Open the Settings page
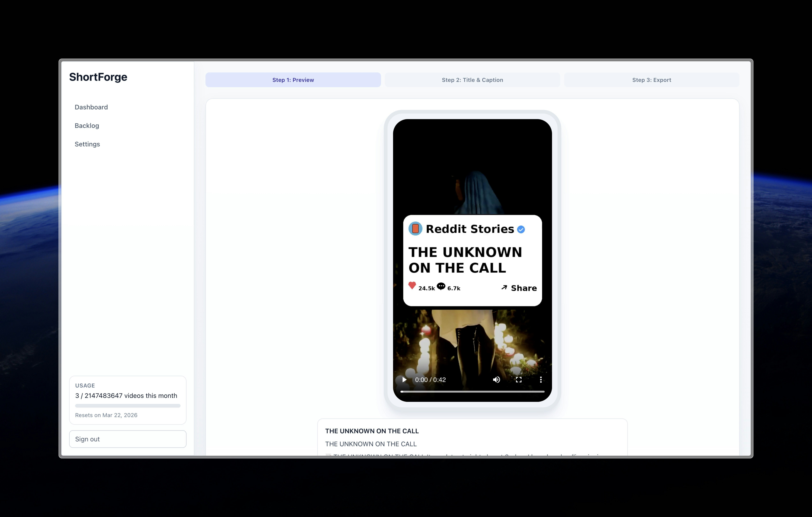 [x=87, y=144]
